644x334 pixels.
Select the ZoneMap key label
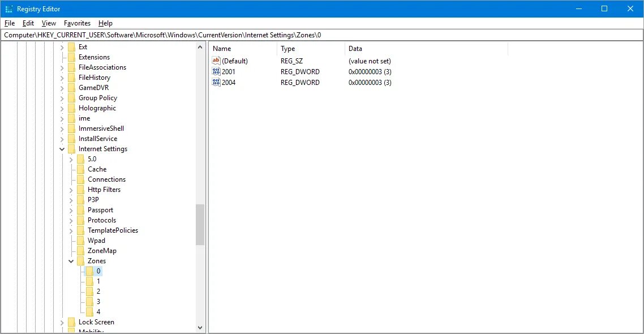102,251
